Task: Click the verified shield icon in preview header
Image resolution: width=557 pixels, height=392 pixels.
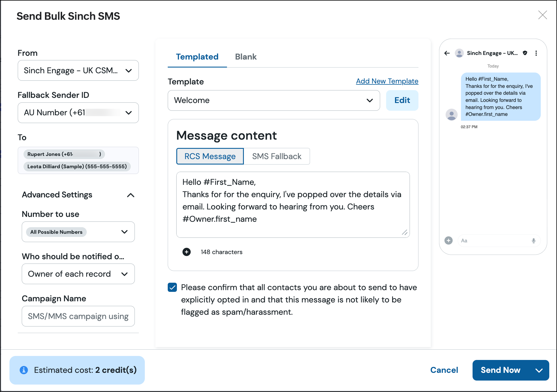Action: pos(525,53)
